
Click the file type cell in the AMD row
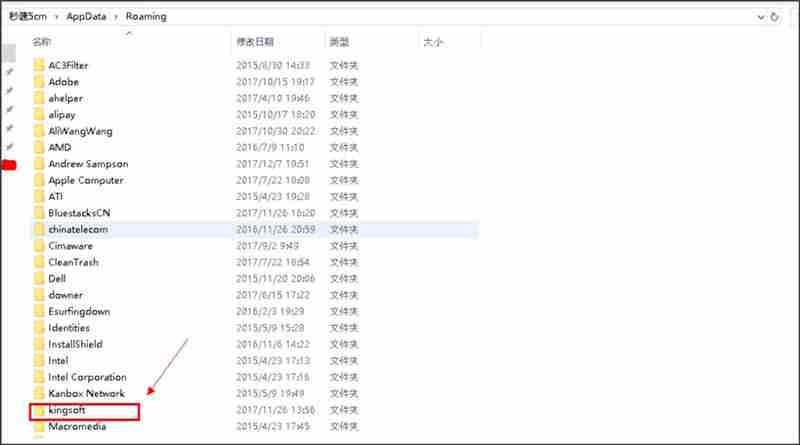pyautogui.click(x=344, y=147)
